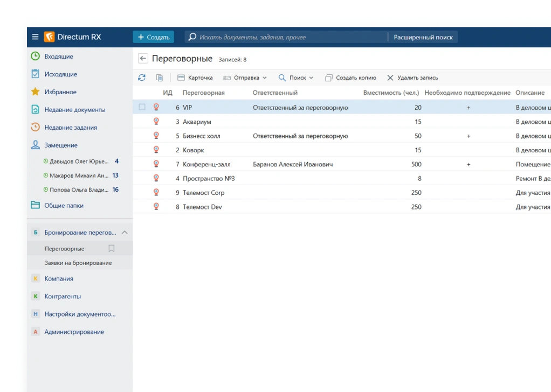Image resolution: width=551 pixels, height=392 pixels.
Task: Expand the Отправка dropdown
Action: coord(245,78)
